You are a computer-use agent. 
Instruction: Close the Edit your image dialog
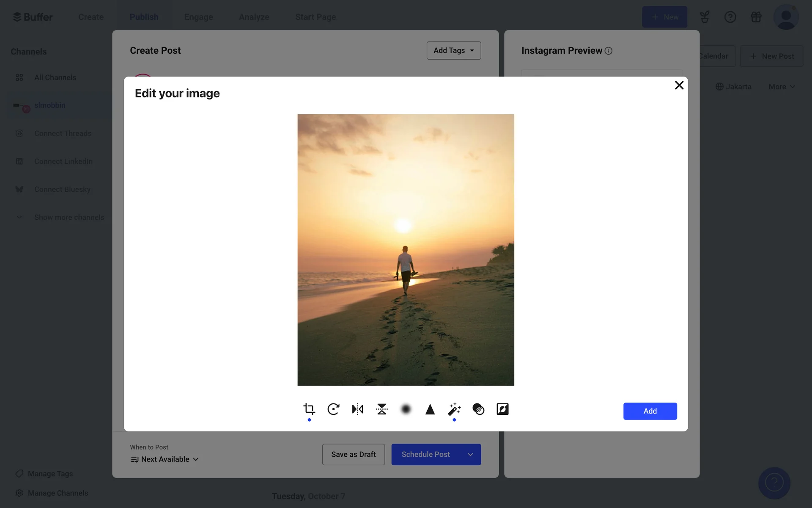point(679,86)
